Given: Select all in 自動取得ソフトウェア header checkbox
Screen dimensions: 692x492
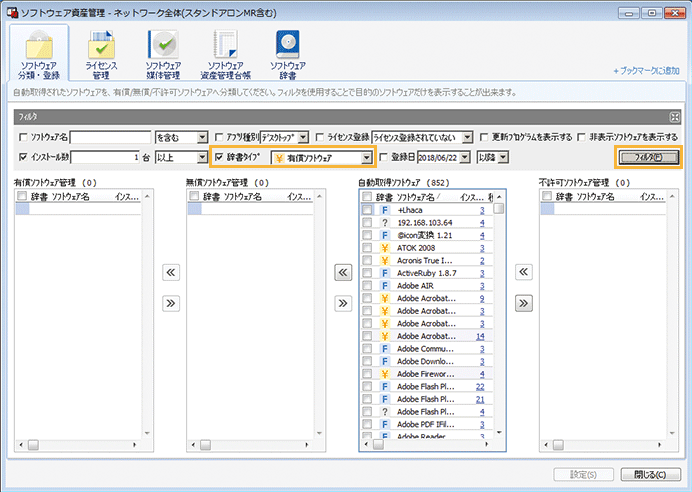Looking at the screenshot, I should [367, 196].
